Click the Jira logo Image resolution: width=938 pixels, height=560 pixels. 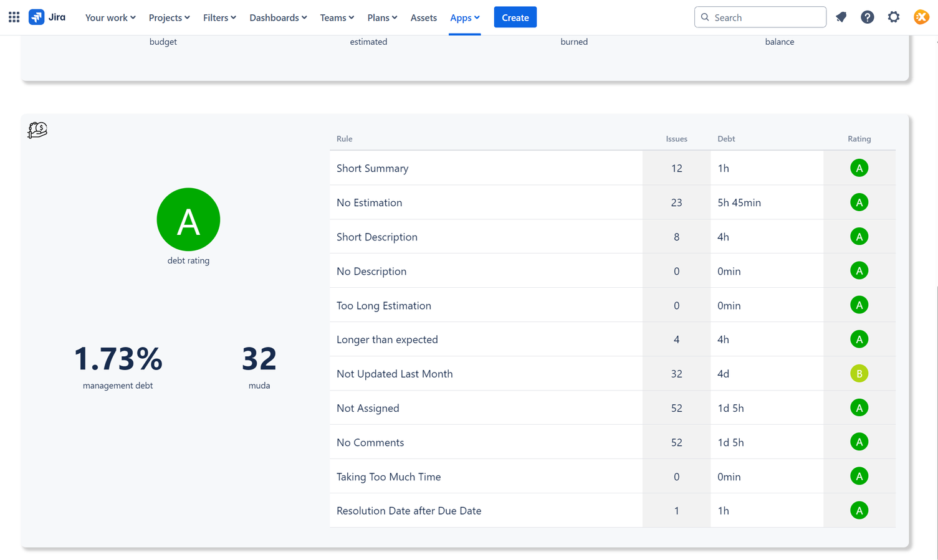[x=47, y=17]
